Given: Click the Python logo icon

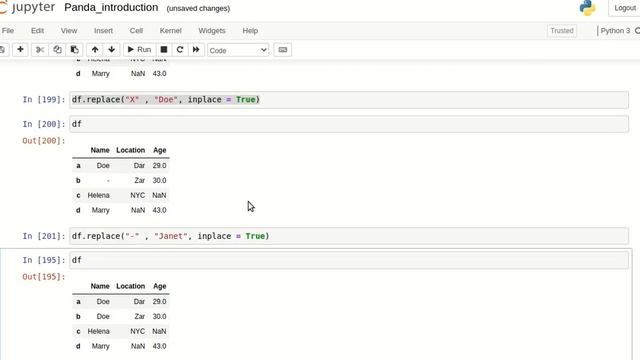Looking at the screenshot, I should [x=588, y=8].
